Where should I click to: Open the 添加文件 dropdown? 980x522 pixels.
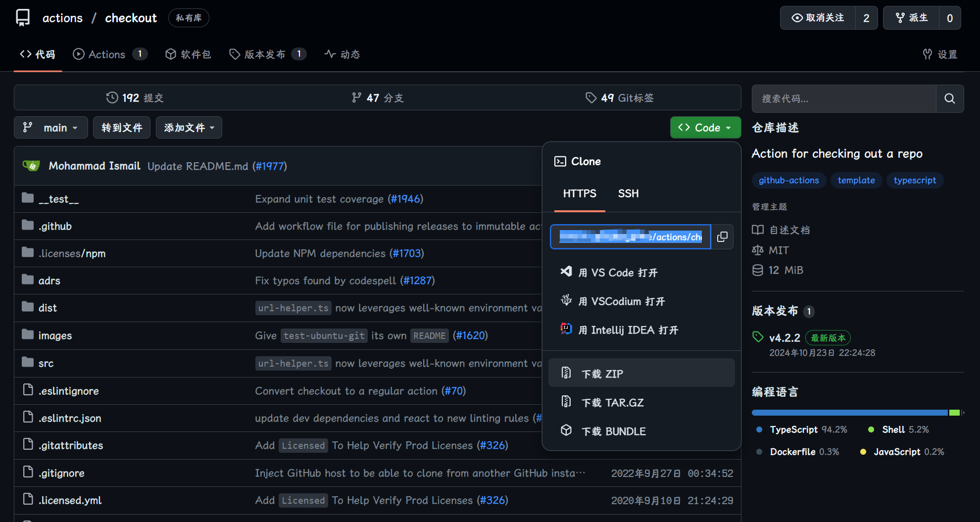click(189, 128)
